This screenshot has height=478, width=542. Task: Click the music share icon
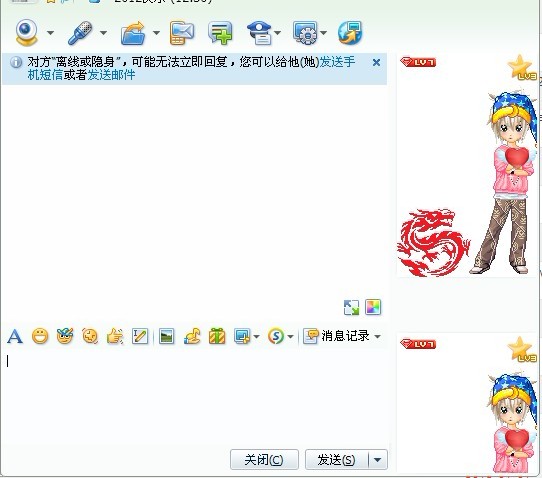192,336
